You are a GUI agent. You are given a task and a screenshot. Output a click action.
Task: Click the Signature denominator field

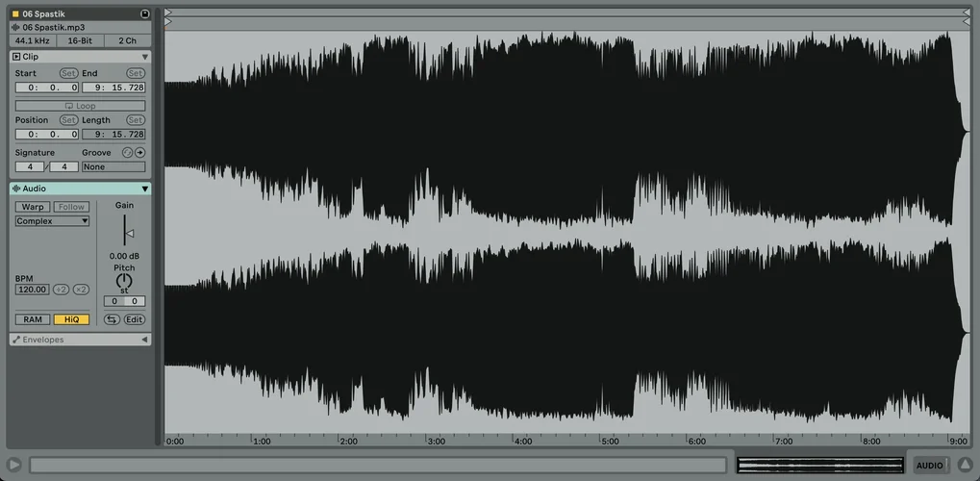(x=63, y=167)
